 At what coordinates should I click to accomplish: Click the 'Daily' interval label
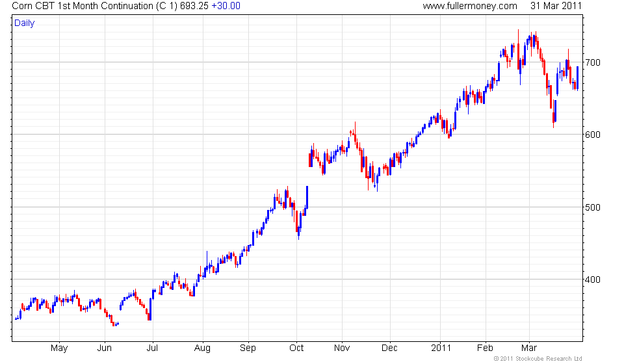[x=25, y=23]
